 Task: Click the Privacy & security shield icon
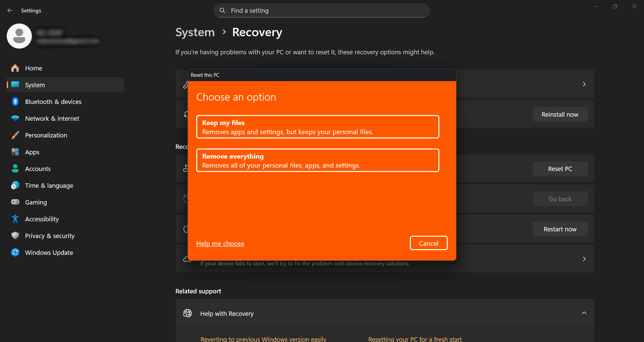tap(15, 236)
